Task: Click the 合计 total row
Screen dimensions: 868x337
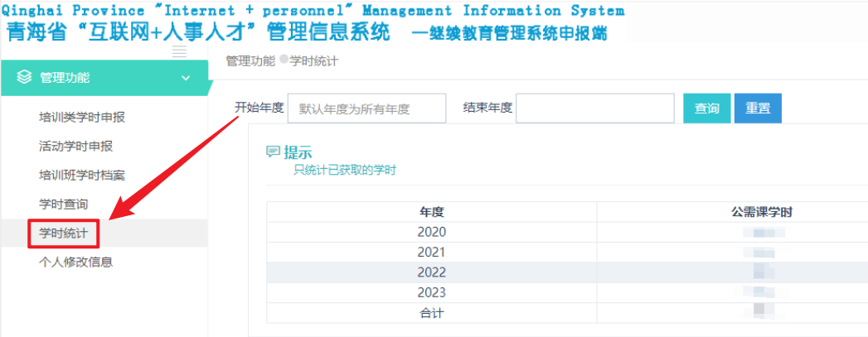Action: point(432,313)
